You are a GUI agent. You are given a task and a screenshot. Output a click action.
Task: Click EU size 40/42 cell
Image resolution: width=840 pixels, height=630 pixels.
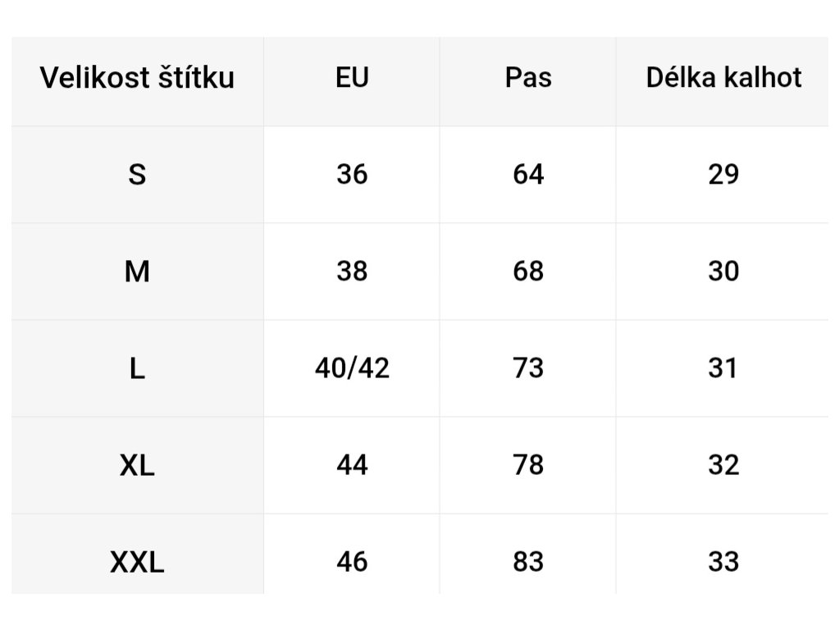[x=352, y=368]
